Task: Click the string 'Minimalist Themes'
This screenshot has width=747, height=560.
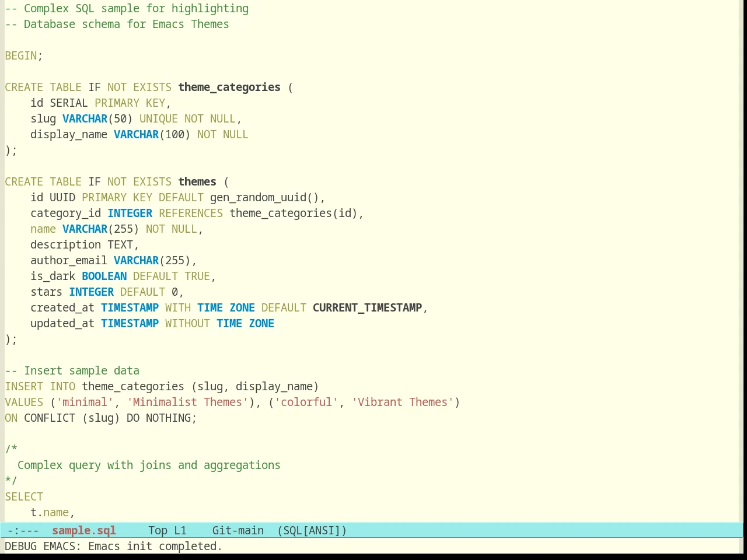Action: tap(187, 402)
